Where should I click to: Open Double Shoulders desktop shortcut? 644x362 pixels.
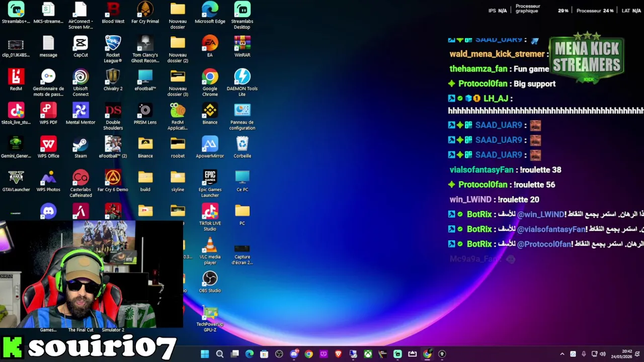pos(113,117)
